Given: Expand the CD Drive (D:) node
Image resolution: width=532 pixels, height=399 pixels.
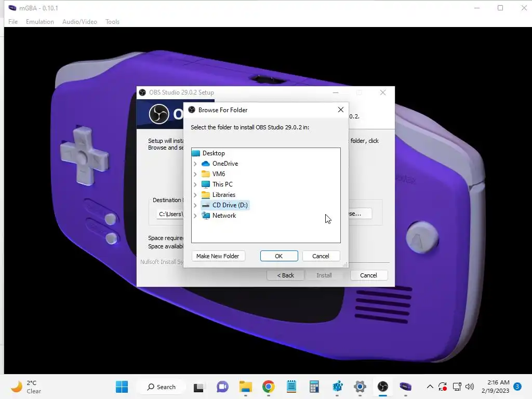Looking at the screenshot, I should (x=195, y=205).
